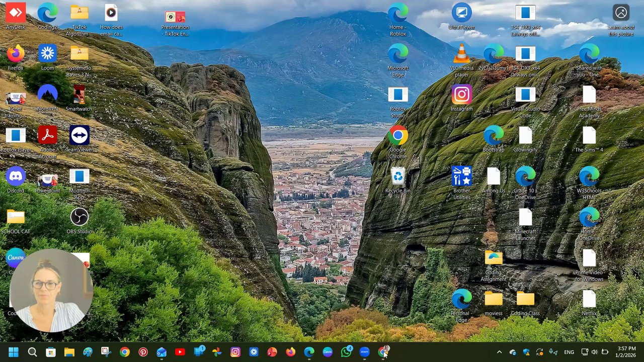Select the Modrinth App desktop shortcut
Image resolution: width=644 pixels, height=362 pixels.
79,184
